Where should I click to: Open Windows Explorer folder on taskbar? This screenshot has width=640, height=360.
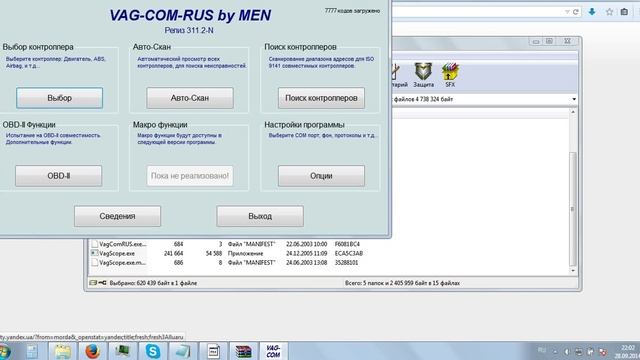coord(62,351)
